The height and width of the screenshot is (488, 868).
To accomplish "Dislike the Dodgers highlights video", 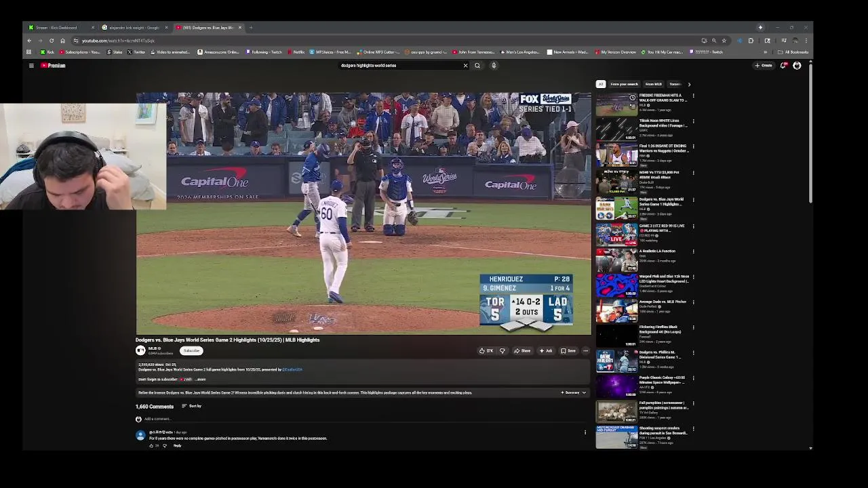I will click(x=502, y=351).
